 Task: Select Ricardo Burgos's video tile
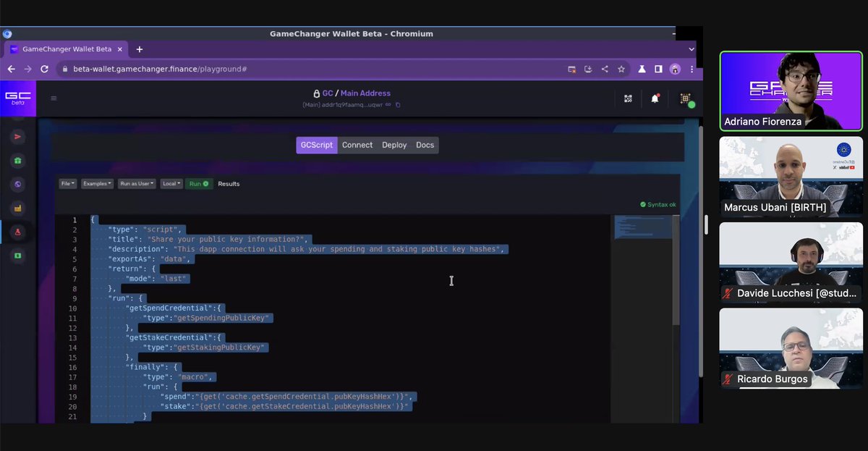coord(791,348)
